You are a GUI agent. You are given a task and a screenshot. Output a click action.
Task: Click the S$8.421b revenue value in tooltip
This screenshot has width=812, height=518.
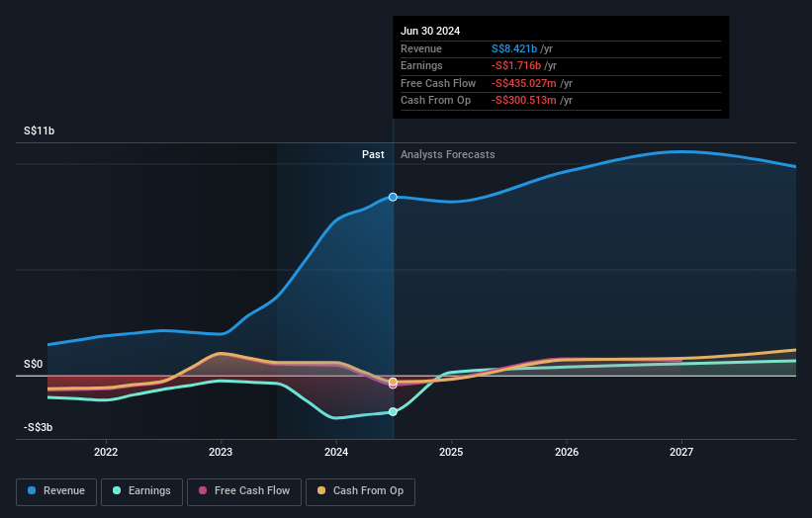point(514,48)
